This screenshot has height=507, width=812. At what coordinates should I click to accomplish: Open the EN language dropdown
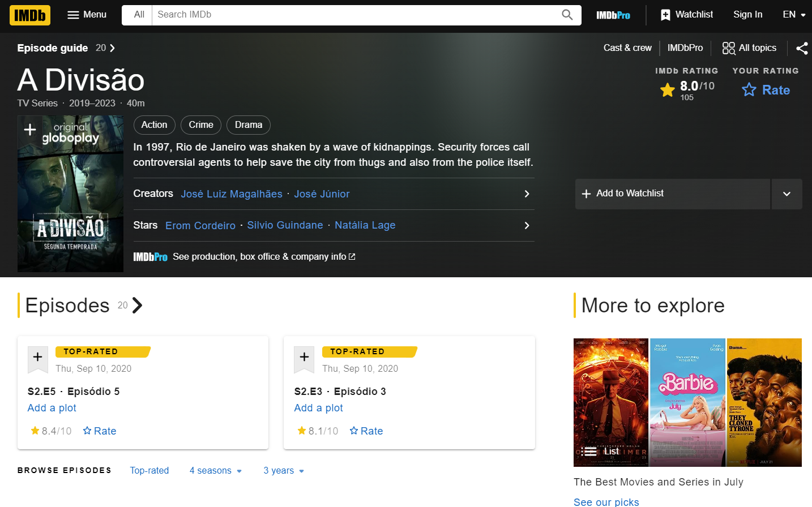click(794, 15)
